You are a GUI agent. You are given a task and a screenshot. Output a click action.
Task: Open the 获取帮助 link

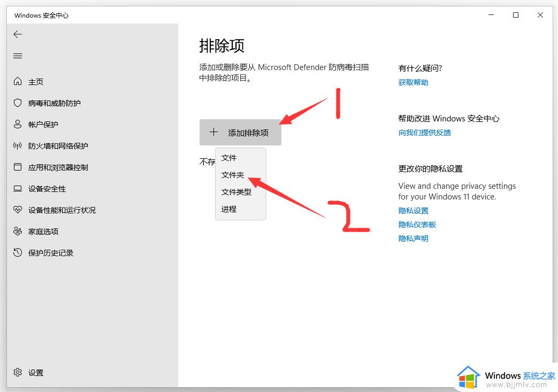point(413,82)
